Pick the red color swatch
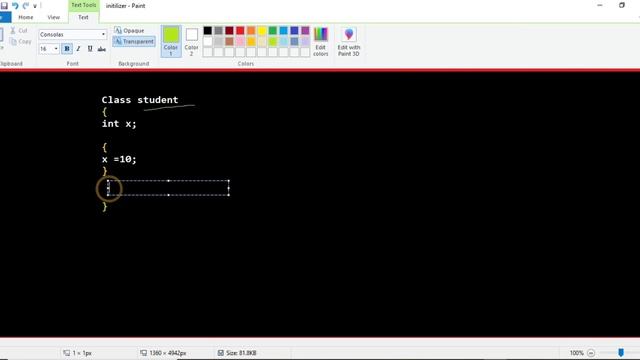 pos(240,31)
